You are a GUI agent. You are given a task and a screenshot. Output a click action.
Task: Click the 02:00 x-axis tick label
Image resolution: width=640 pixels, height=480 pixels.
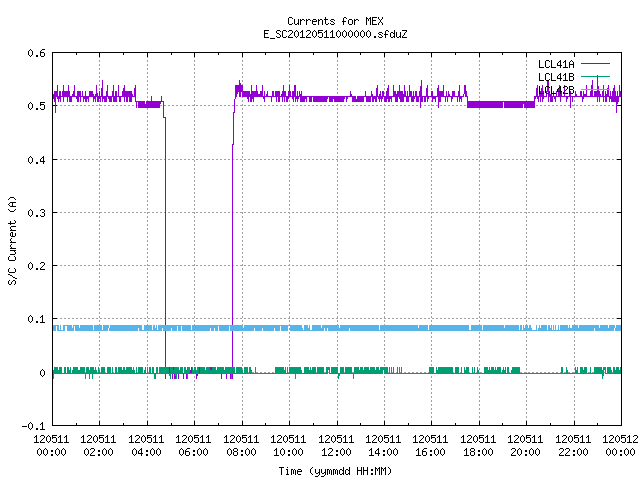click(x=98, y=452)
